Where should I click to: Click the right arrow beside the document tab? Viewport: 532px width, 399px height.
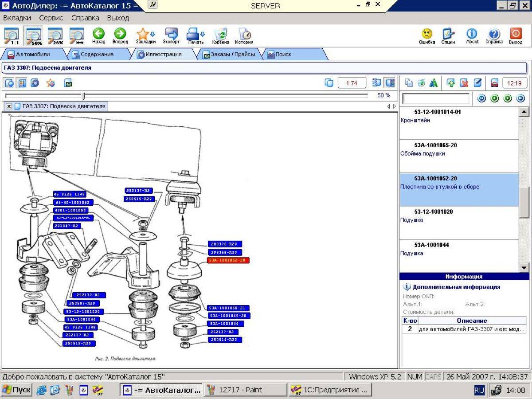pyautogui.click(x=395, y=106)
